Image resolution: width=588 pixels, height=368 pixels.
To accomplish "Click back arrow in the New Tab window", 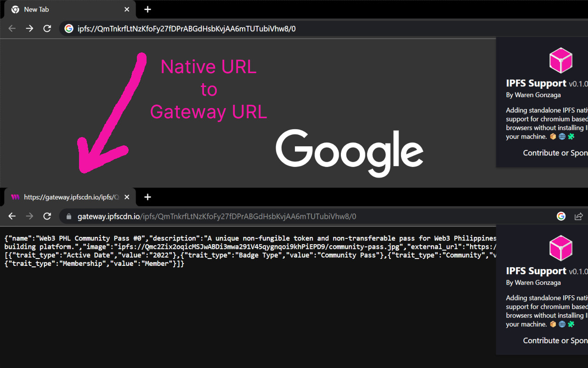I will click(x=12, y=29).
